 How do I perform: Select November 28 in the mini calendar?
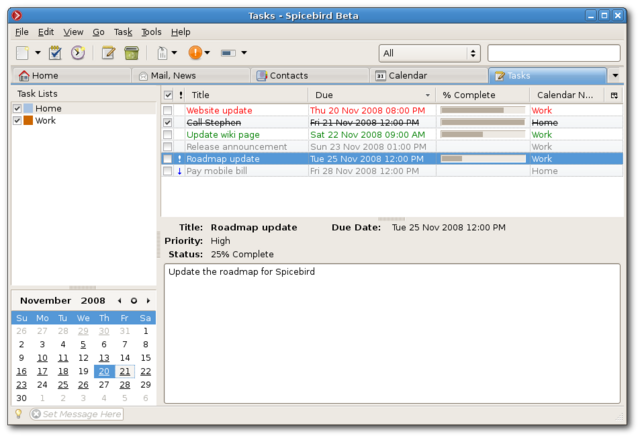(125, 385)
